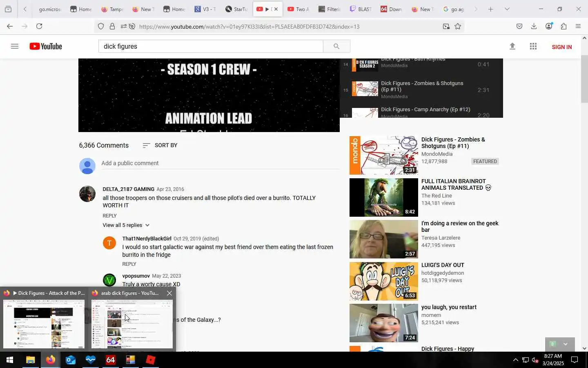The image size is (588, 368).
Task: Open the Firefox Pocket save icon
Action: pyautogui.click(x=519, y=27)
